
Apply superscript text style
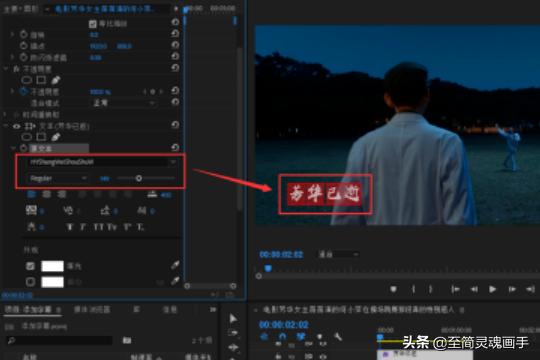tap(127, 227)
